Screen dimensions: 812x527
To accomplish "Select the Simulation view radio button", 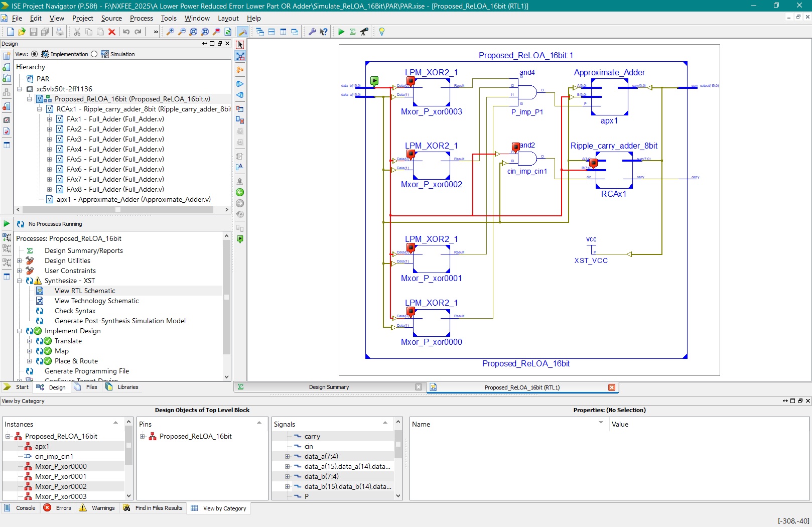I will click(x=94, y=54).
